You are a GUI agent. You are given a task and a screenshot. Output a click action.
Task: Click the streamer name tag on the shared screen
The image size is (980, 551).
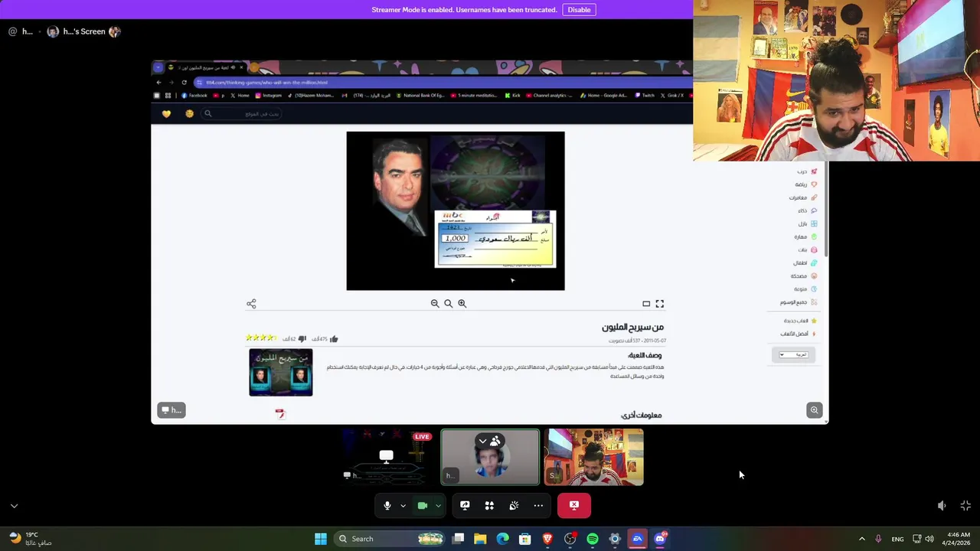pos(171,410)
